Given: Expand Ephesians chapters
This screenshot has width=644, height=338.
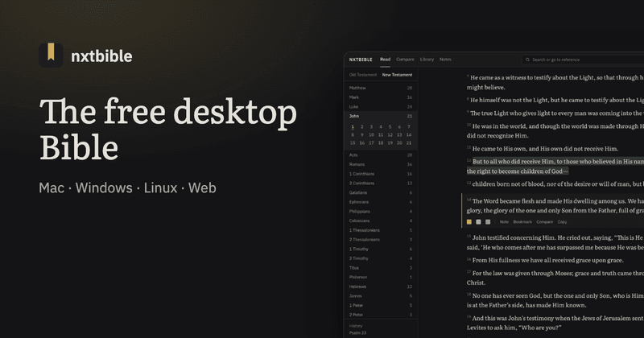Looking at the screenshot, I should coord(380,202).
